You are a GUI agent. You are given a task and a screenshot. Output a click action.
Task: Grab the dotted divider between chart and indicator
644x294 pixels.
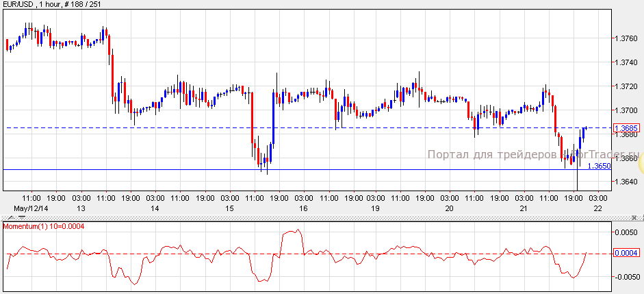(322, 219)
